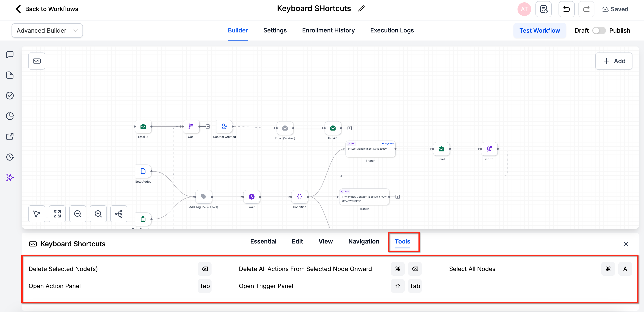Edit workflow name with pencil icon

361,9
